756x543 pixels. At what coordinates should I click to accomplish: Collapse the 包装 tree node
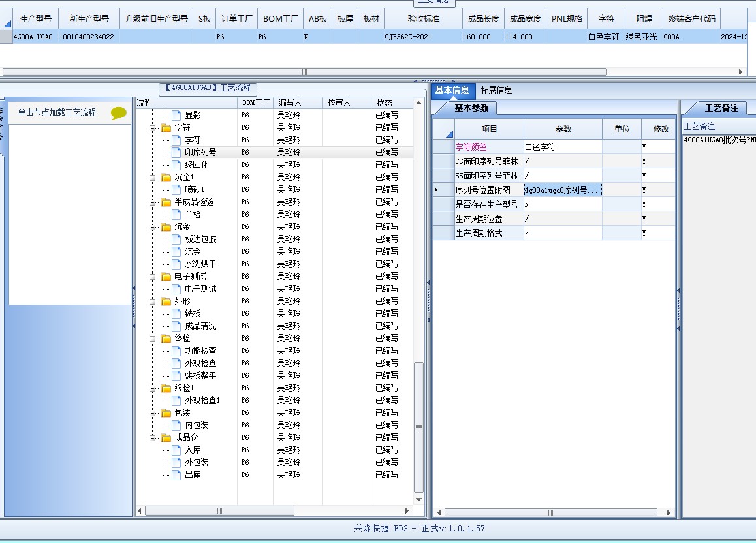point(153,413)
